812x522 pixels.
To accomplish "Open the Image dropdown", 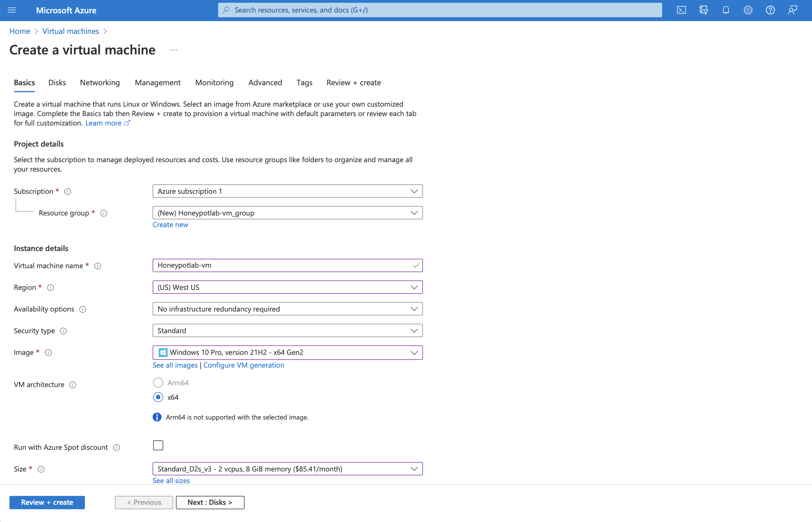I will click(288, 353).
